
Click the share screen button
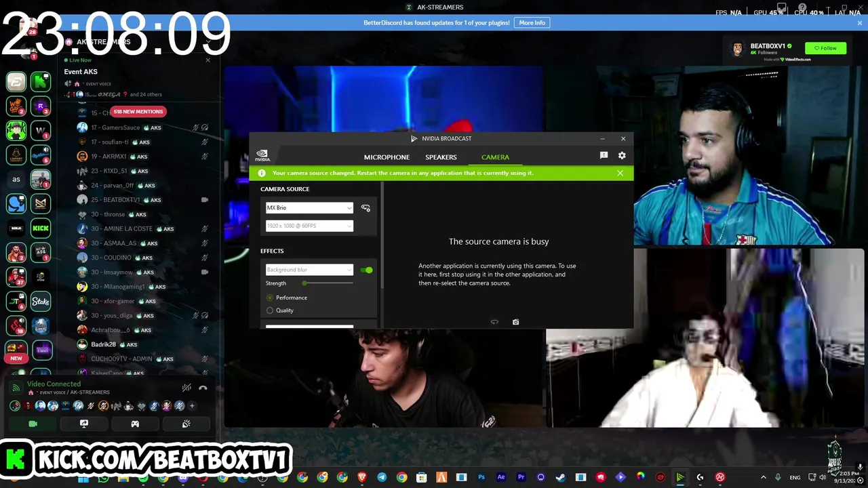(84, 424)
